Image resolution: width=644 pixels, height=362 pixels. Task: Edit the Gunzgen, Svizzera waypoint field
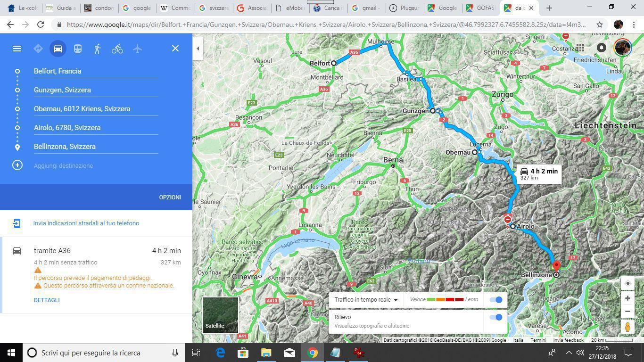point(96,90)
